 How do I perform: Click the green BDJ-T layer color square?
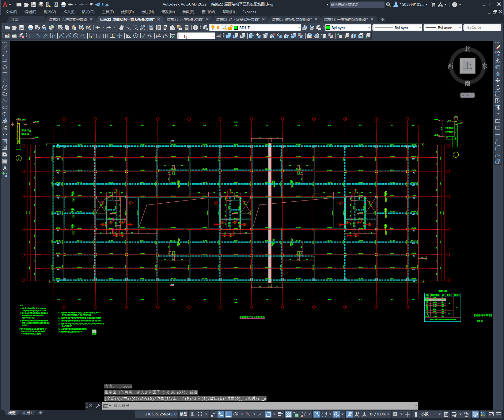[x=236, y=28]
